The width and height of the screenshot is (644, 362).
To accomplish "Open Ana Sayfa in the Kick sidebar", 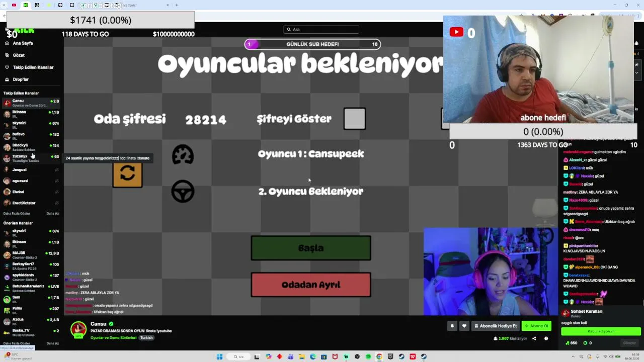I will tap(23, 43).
